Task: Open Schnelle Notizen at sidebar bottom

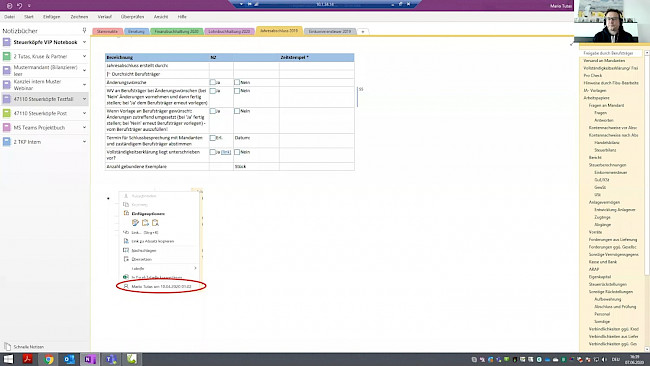Action: point(24,347)
